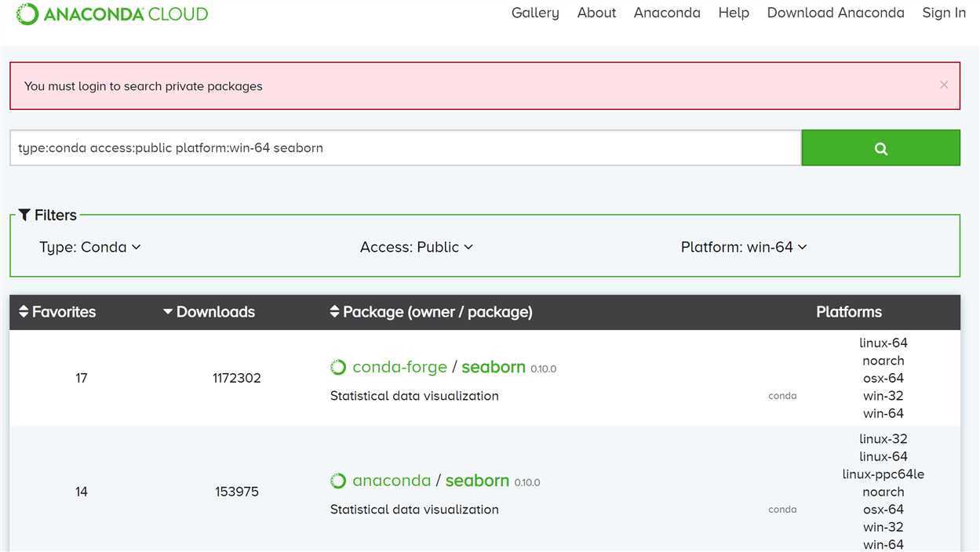Click the conda label in conda-forge row
Viewport: 980px width, 552px height.
tap(782, 396)
